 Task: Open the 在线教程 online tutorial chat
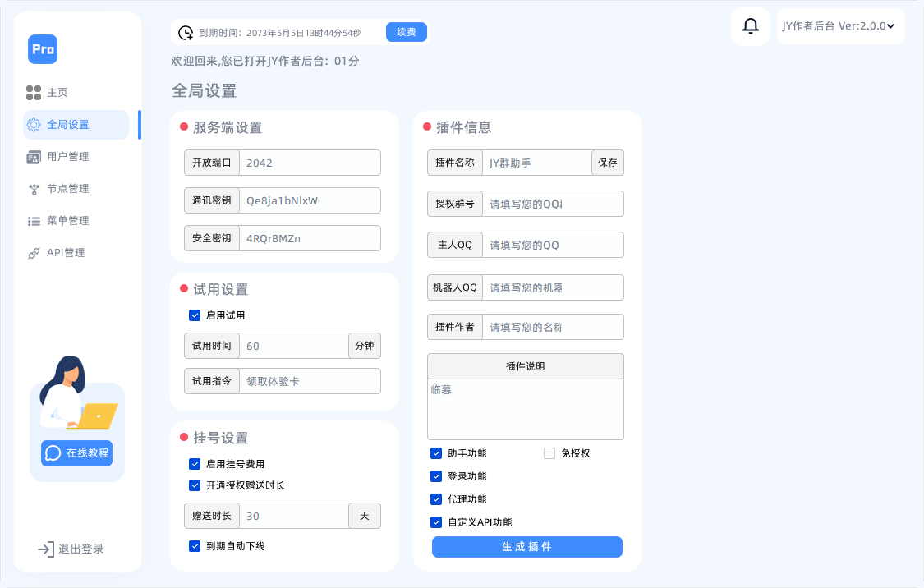pos(76,452)
